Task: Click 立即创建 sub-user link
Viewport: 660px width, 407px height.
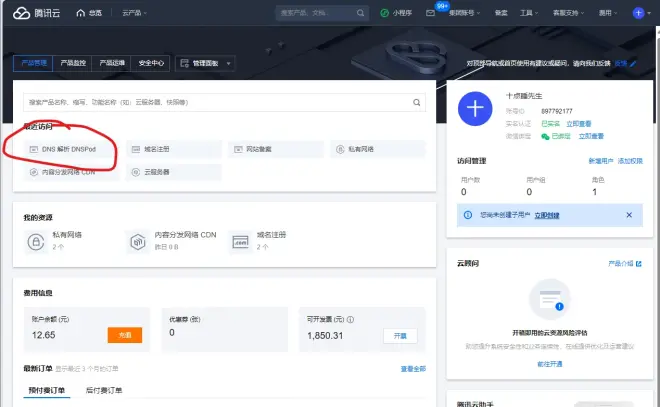Action: [547, 215]
